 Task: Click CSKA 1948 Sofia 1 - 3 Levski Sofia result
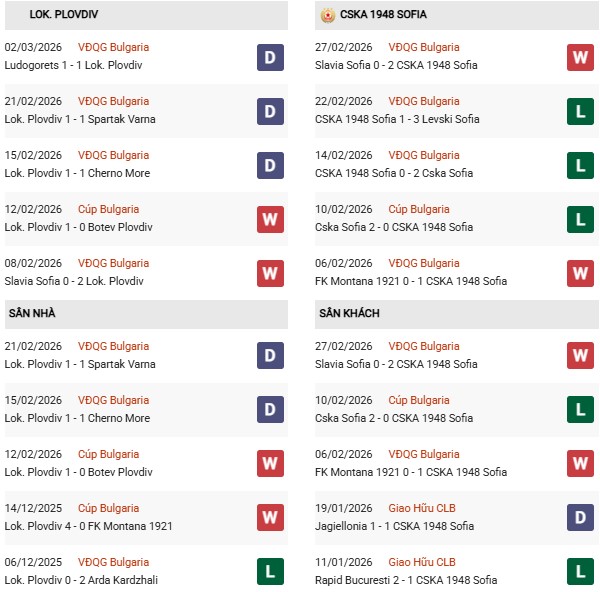click(x=396, y=119)
